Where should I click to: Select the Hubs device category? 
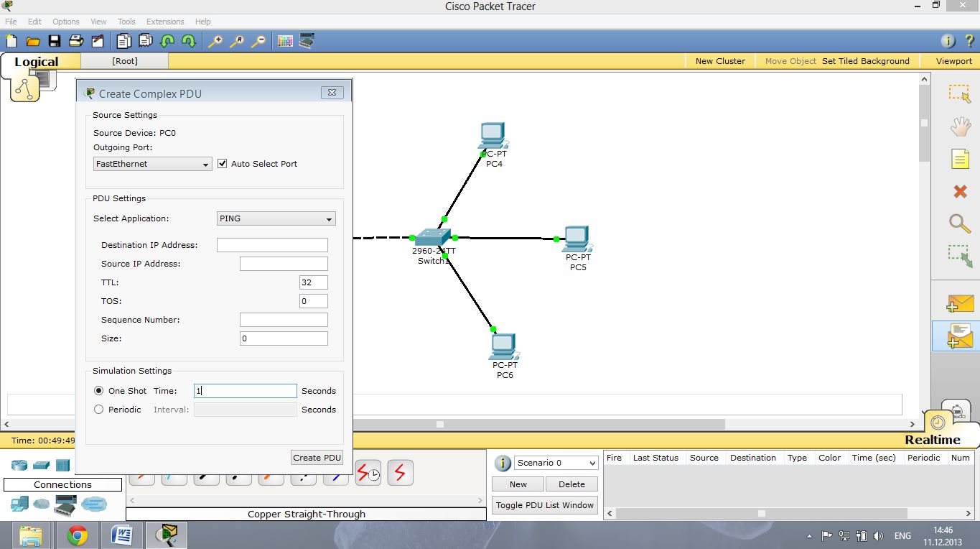(63, 465)
